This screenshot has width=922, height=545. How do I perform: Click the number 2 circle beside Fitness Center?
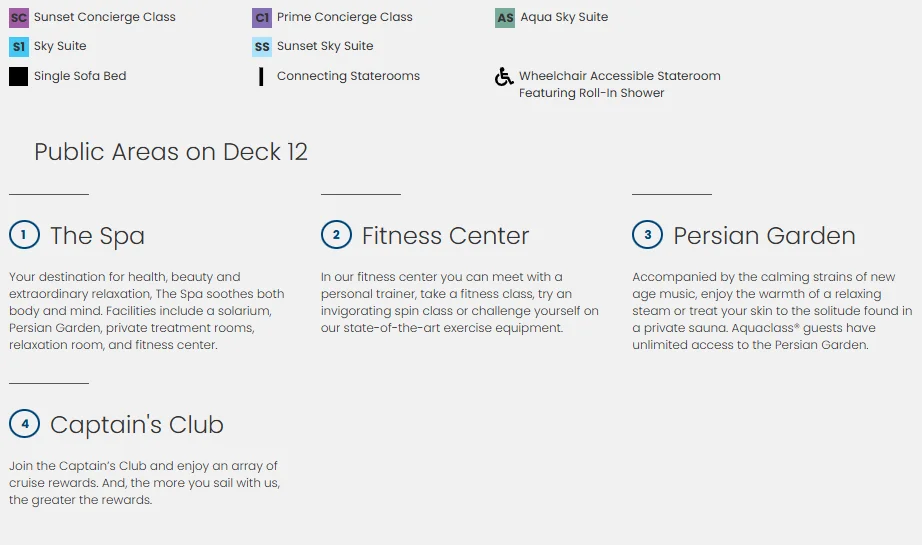pos(336,235)
